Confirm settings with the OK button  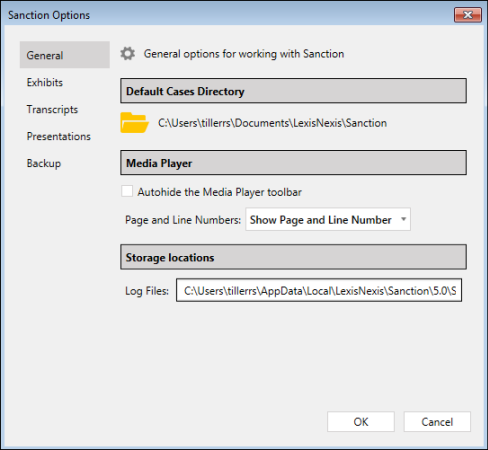point(361,422)
